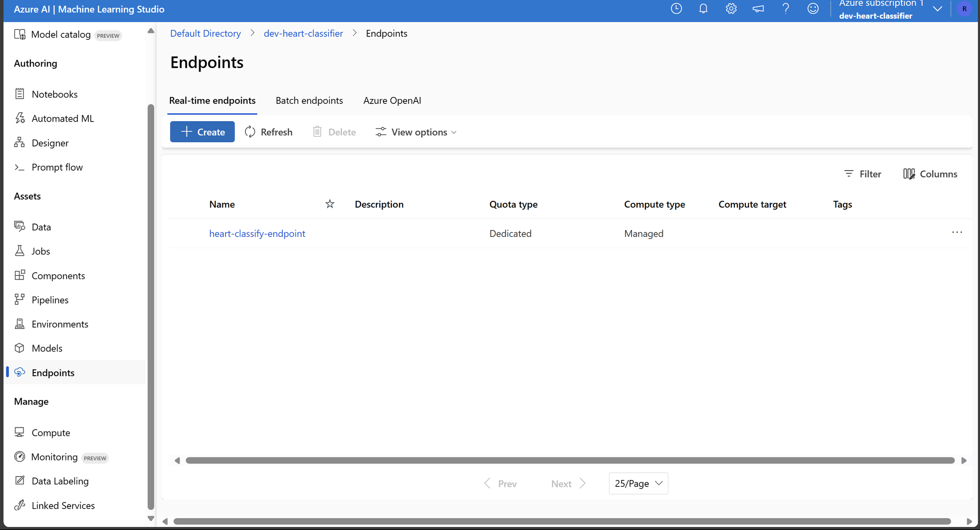Switch to Batch endpoints tab

tap(309, 101)
